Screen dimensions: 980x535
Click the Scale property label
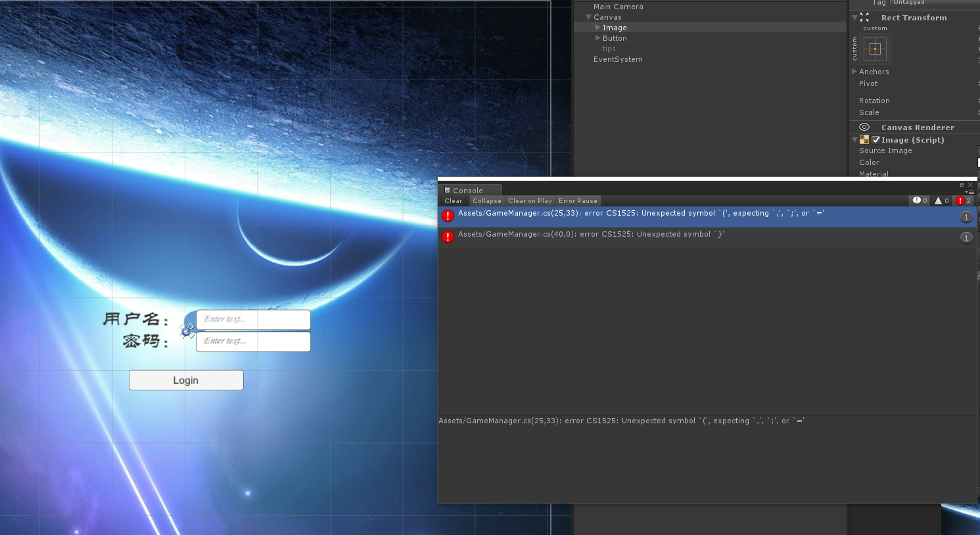pyautogui.click(x=869, y=112)
